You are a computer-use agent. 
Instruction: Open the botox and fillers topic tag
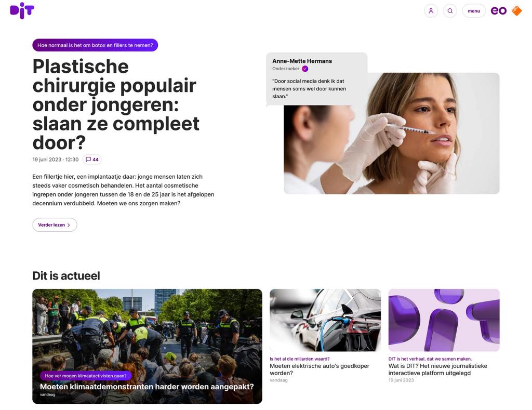95,45
